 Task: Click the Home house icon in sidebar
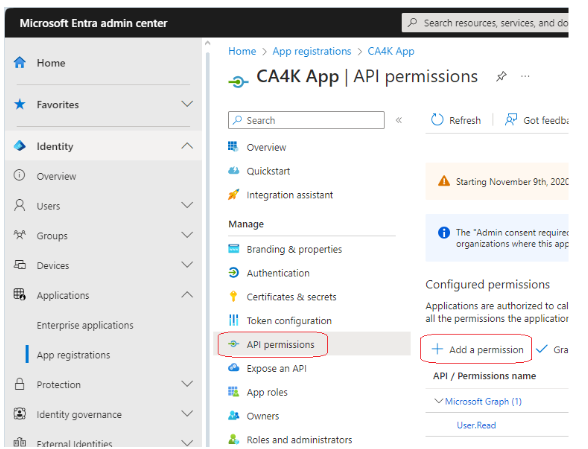click(x=20, y=63)
